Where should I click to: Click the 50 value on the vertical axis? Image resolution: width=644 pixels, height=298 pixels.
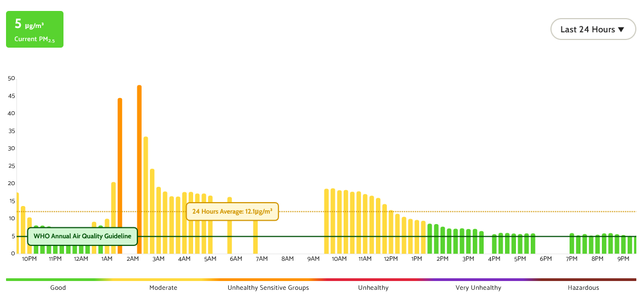pos(11,78)
